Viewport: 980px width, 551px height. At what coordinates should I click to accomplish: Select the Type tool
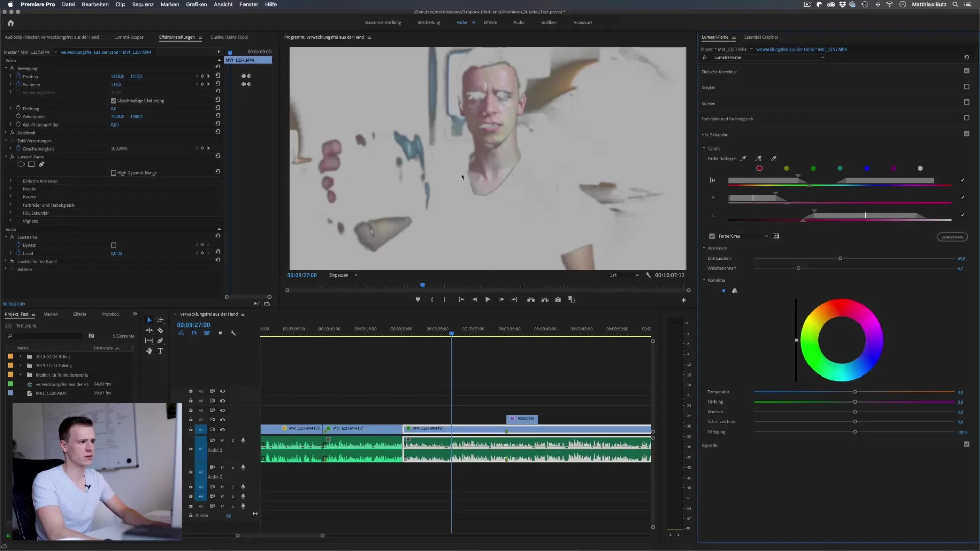160,351
